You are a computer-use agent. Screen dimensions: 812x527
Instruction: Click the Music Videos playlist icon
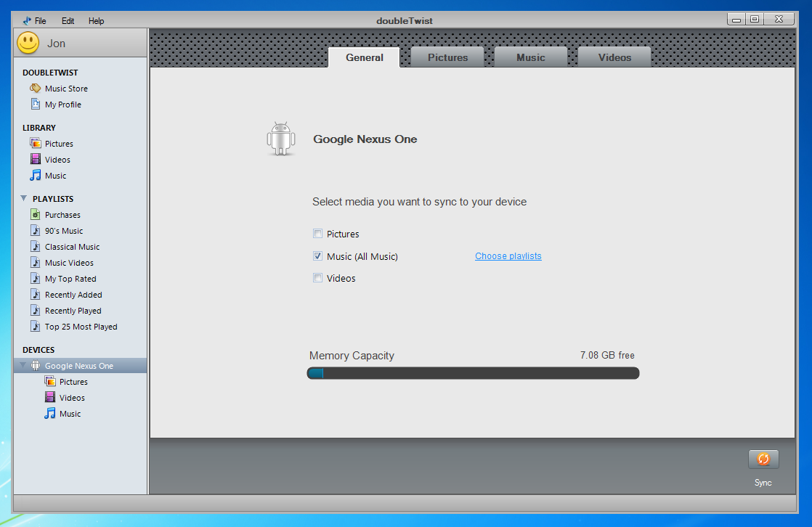tap(35, 263)
